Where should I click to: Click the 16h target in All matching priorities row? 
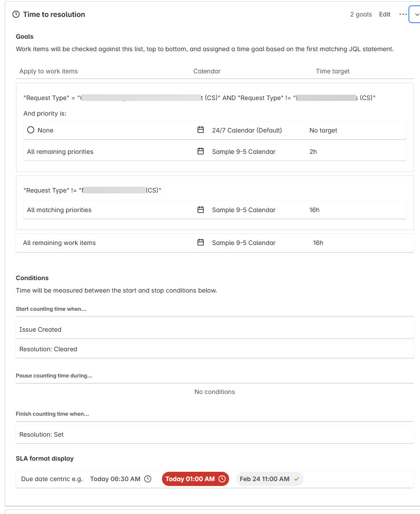[315, 210]
